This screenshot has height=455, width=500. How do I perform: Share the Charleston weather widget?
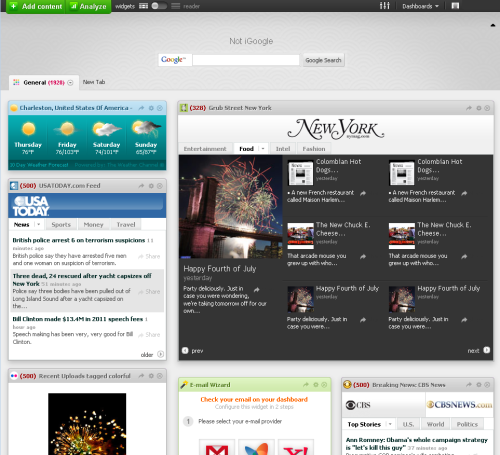tap(141, 108)
